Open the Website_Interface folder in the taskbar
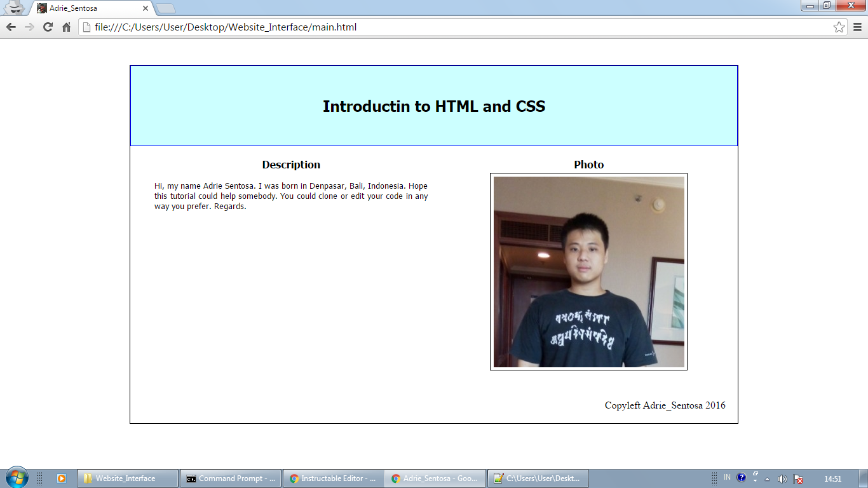The height and width of the screenshot is (488, 868). pyautogui.click(x=129, y=477)
